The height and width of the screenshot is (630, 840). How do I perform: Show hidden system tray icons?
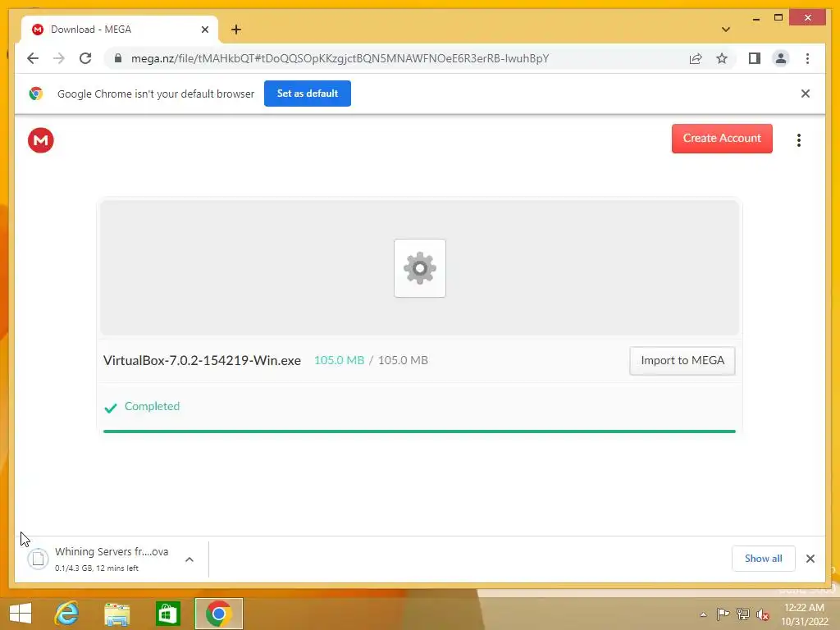pos(703,614)
